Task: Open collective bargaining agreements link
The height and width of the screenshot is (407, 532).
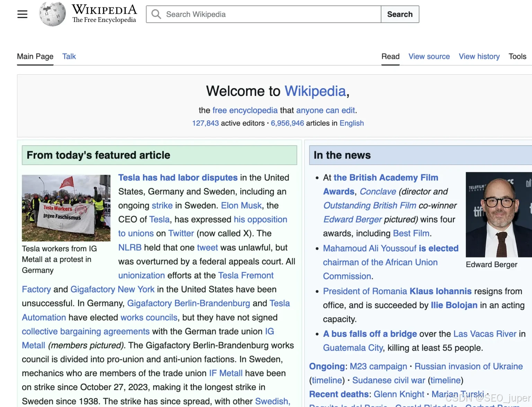Action: [86, 331]
